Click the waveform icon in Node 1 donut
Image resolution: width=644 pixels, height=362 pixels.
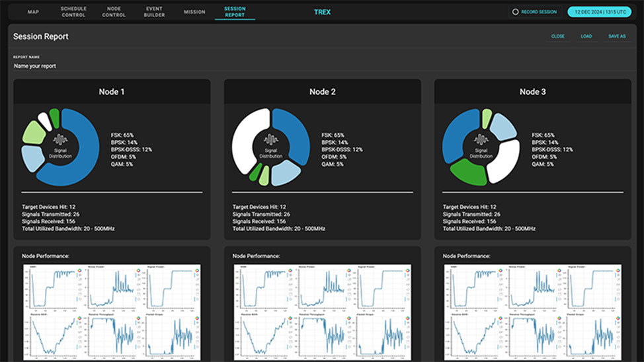point(60,140)
